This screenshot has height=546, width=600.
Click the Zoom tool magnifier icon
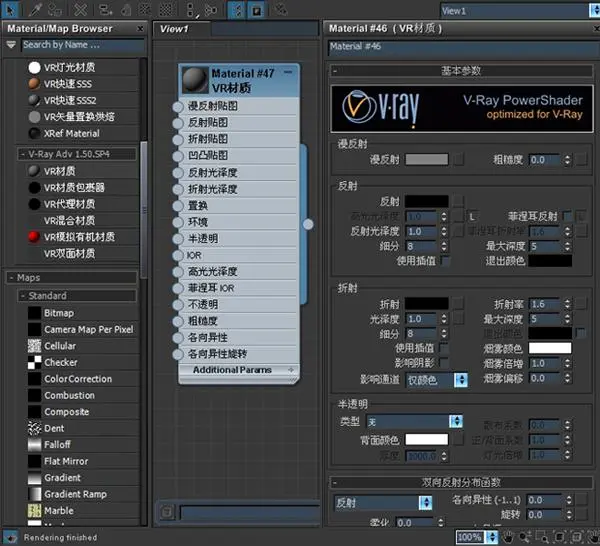[x=525, y=537]
